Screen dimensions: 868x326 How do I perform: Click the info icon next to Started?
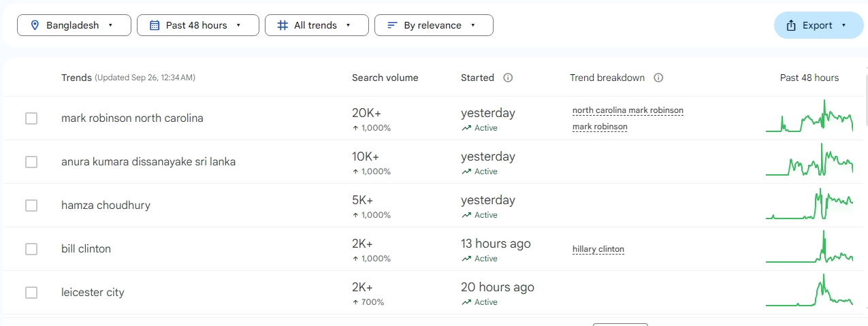tap(508, 78)
